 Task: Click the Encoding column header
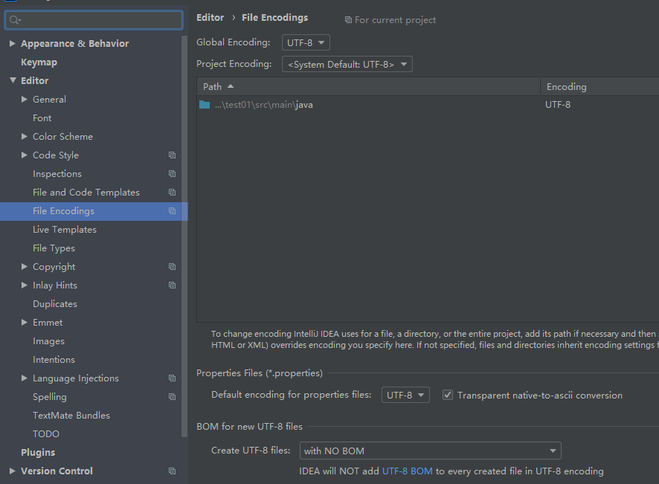tap(600, 87)
